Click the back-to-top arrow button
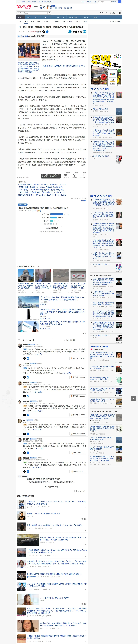 [133, 398]
